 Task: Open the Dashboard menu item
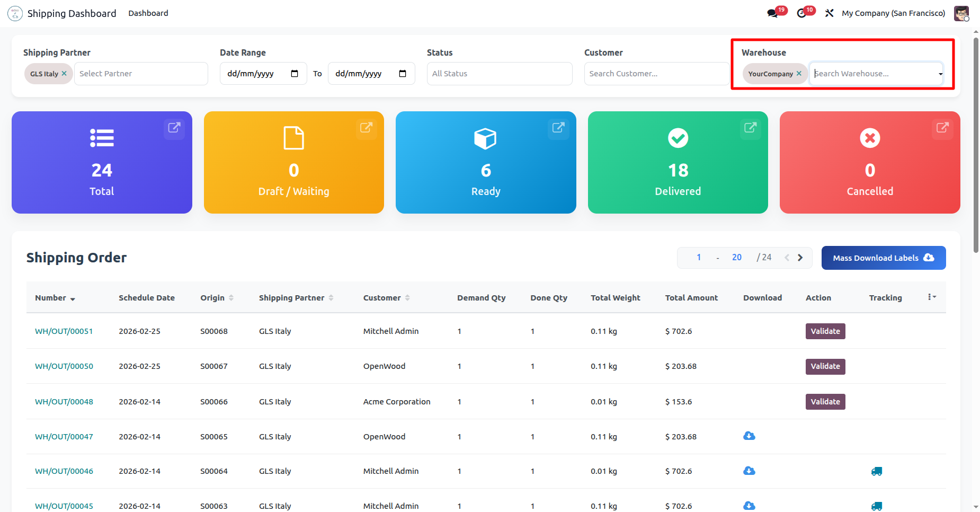pos(148,13)
